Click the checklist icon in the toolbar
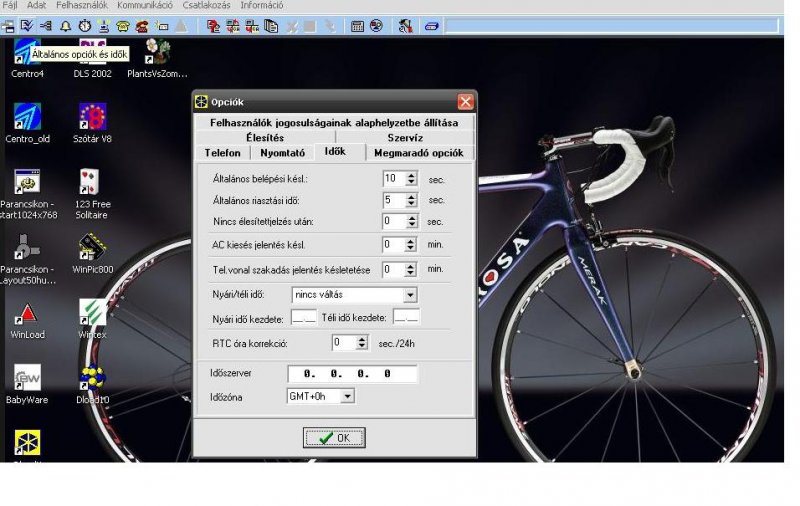This screenshot has width=800, height=506. pos(27,26)
